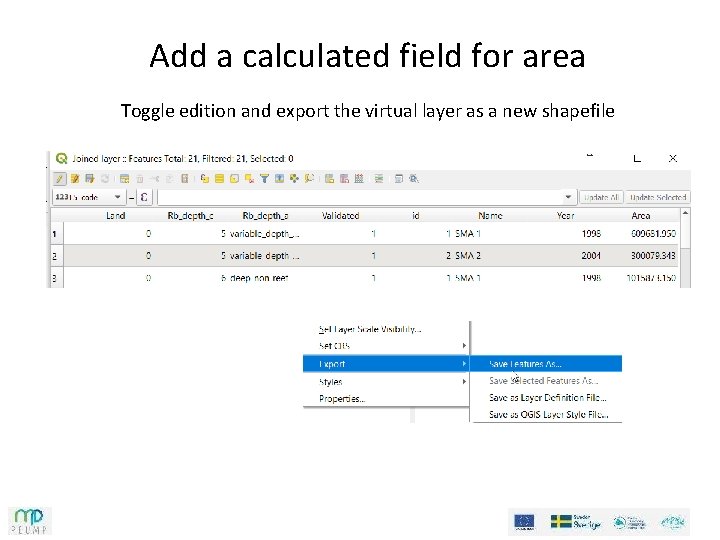Choose Save Features As
720x540 pixels.
tap(546, 364)
